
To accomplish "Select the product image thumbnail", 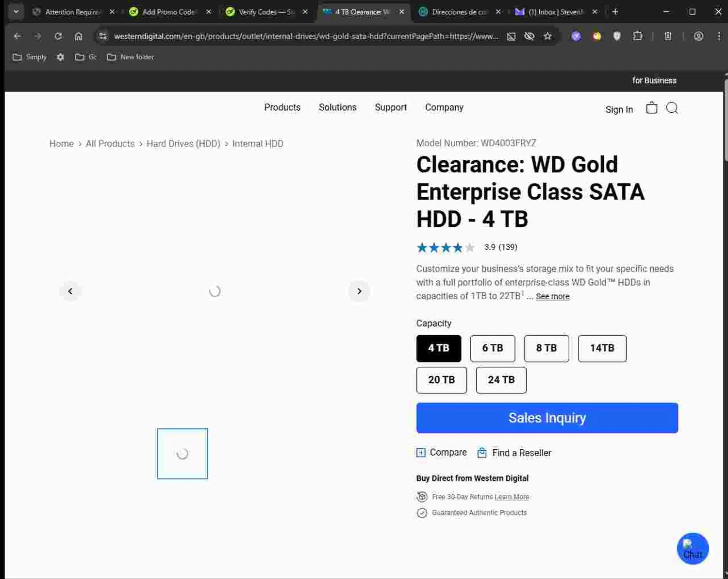I will pyautogui.click(x=182, y=454).
